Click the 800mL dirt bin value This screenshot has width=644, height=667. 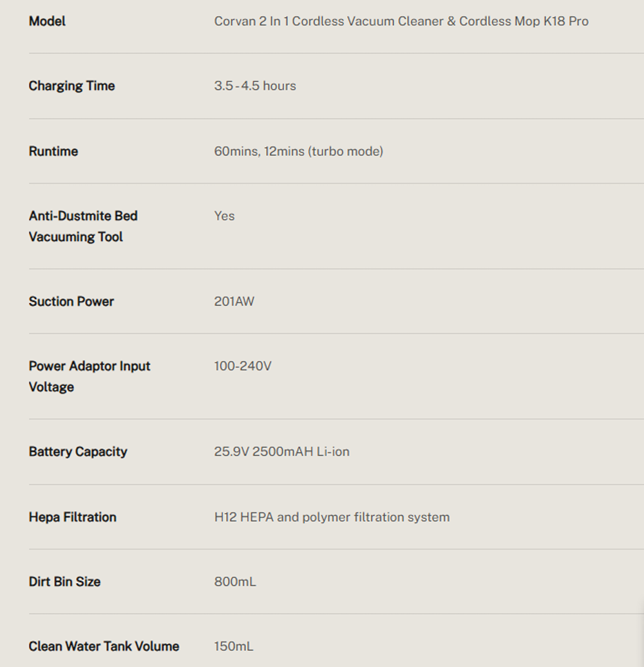[234, 582]
